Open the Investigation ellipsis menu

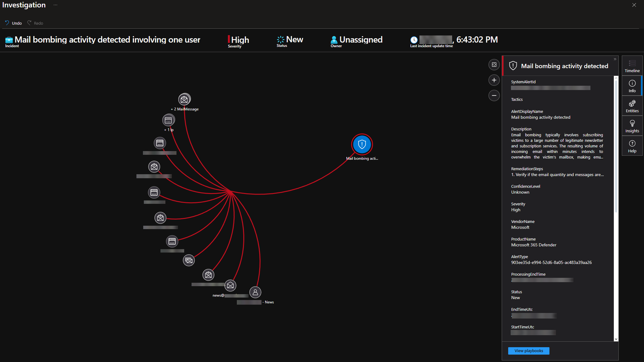tap(55, 5)
